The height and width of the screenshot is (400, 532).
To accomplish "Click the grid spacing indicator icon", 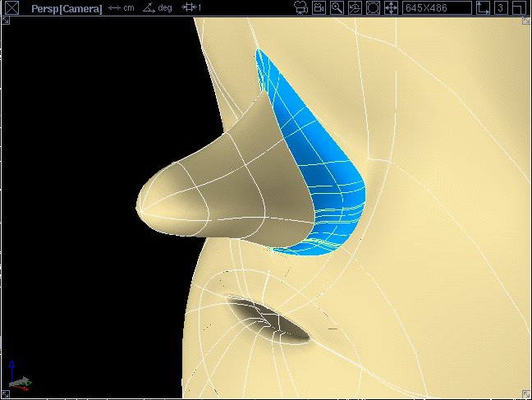I will (191, 7).
